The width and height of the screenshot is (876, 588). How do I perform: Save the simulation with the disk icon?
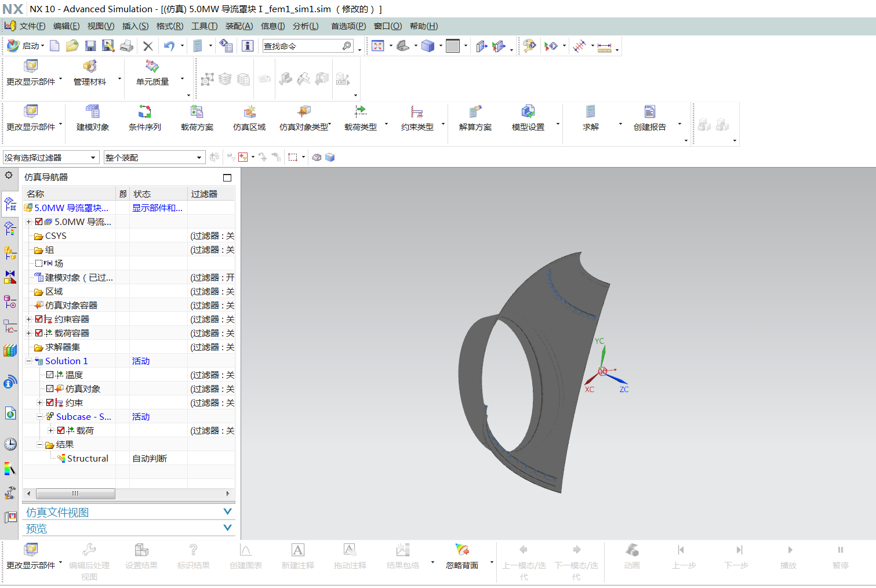coord(90,46)
